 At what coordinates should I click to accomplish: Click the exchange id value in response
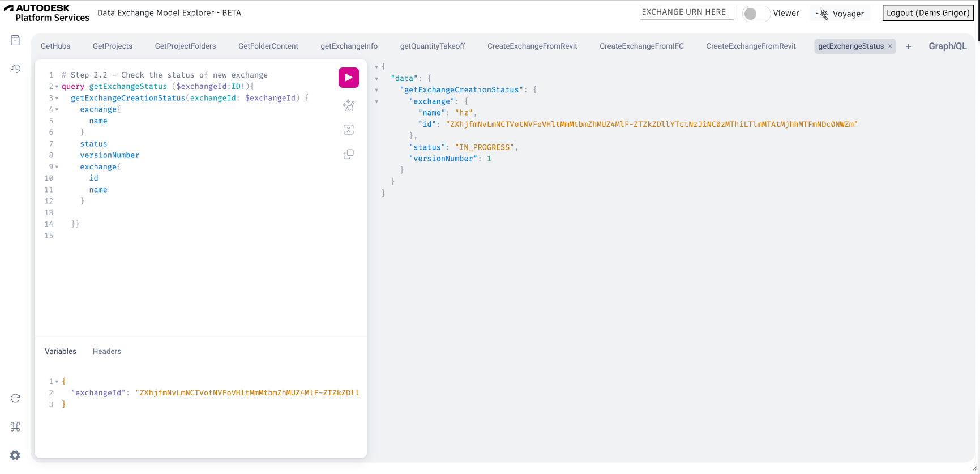pos(652,124)
